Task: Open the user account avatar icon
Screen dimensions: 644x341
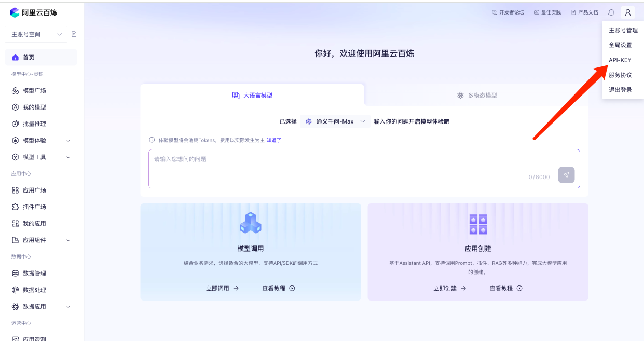Action: click(628, 12)
